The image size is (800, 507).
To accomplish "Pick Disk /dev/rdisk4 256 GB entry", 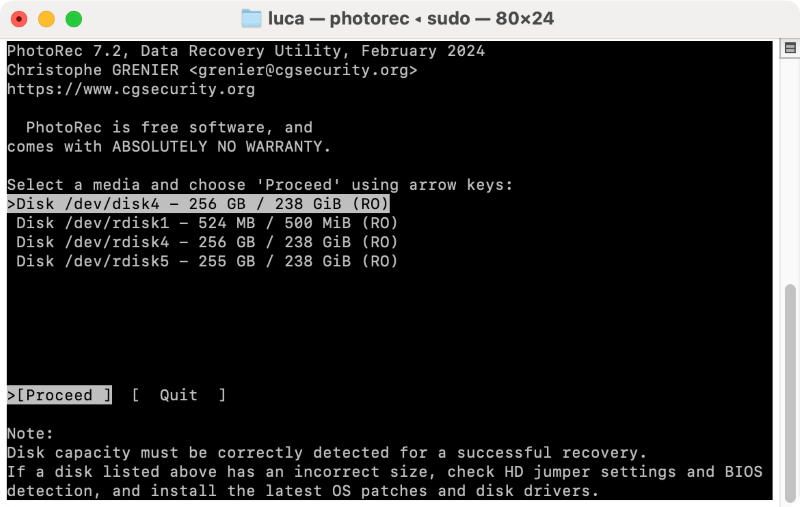I will click(x=207, y=242).
